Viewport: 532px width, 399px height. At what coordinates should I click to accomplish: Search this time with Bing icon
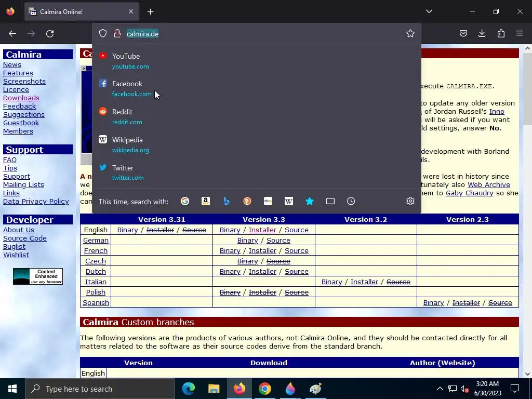pos(227,201)
